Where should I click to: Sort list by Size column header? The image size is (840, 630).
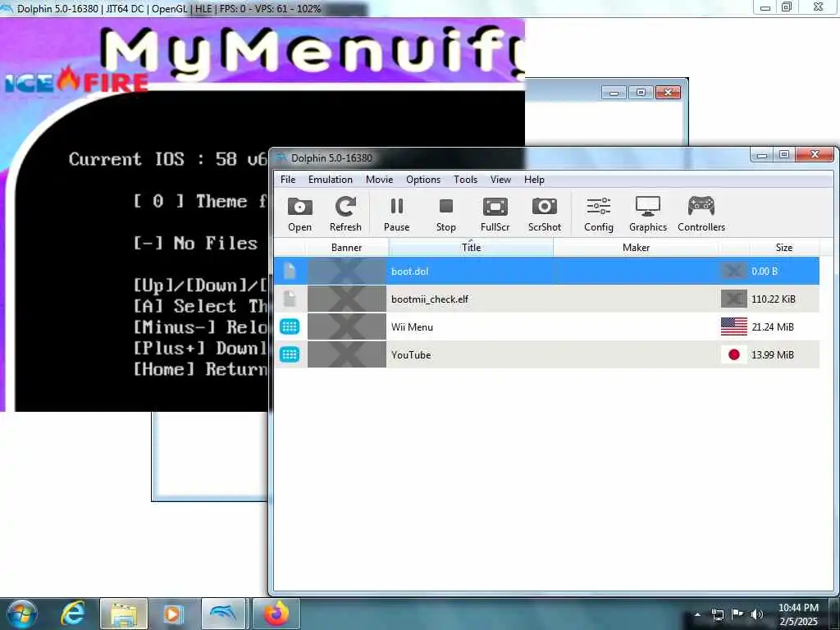pos(783,248)
